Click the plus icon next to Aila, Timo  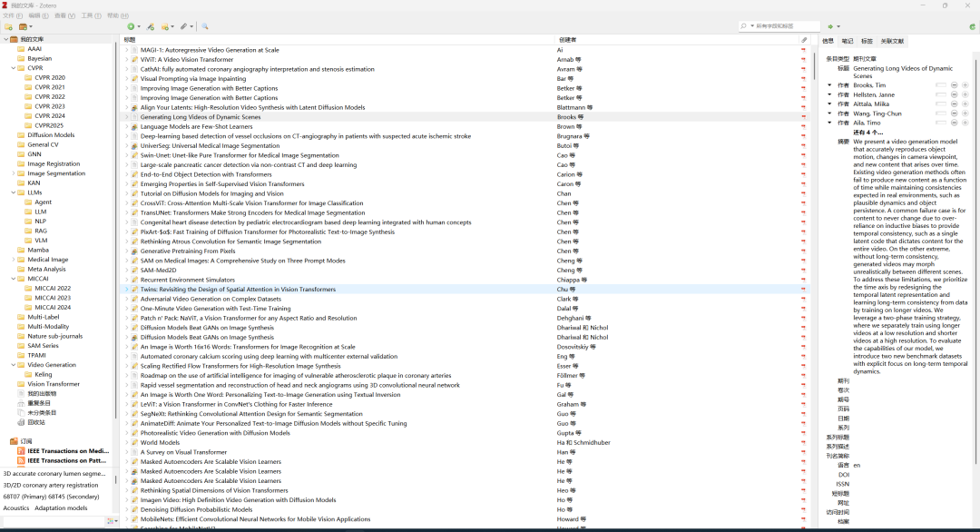tap(965, 123)
